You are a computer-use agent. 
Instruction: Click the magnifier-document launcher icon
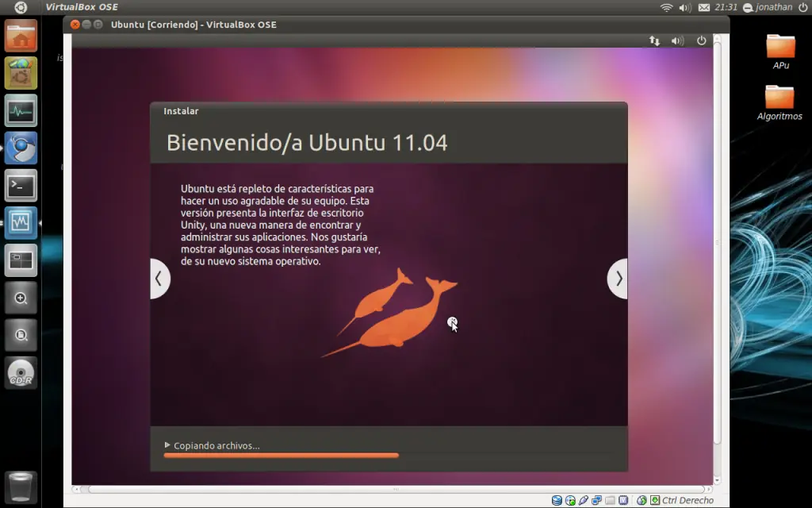tap(21, 335)
